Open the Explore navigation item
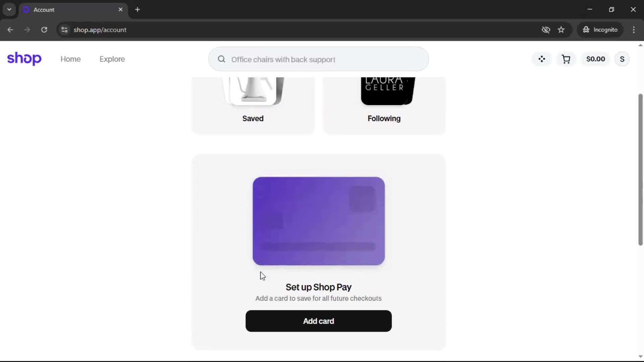Screen dimensions: 644x362 pyautogui.click(x=112, y=59)
